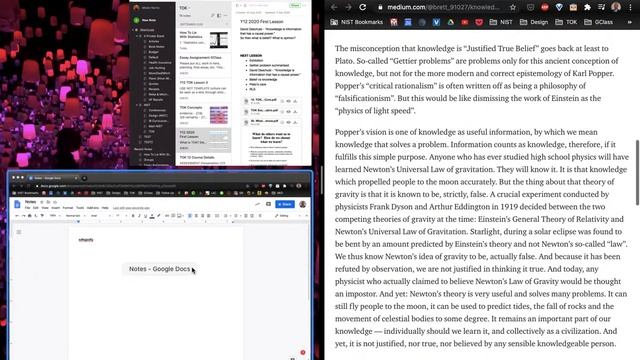This screenshot has height=360, width=640.
Task: Open the media playlist control icon in Chrome
Action: pos(602,7)
